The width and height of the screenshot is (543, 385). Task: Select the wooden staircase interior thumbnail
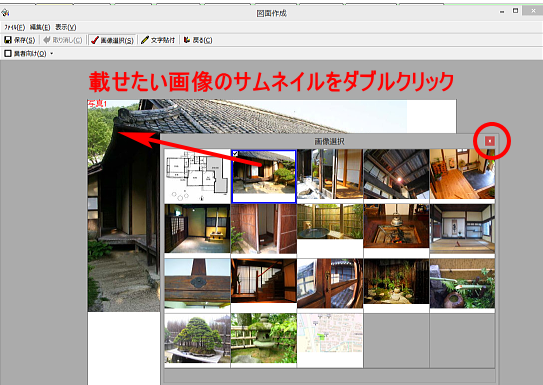pyautogui.click(x=264, y=280)
